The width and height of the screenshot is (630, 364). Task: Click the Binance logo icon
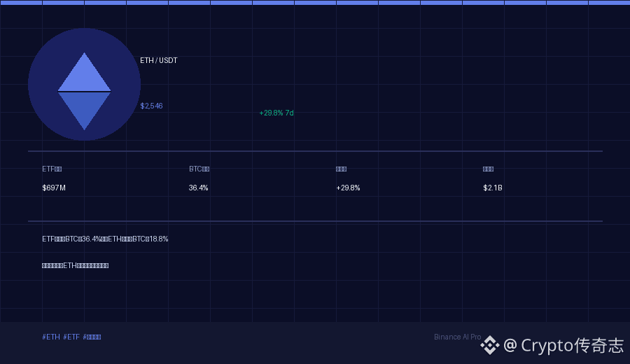click(x=490, y=345)
